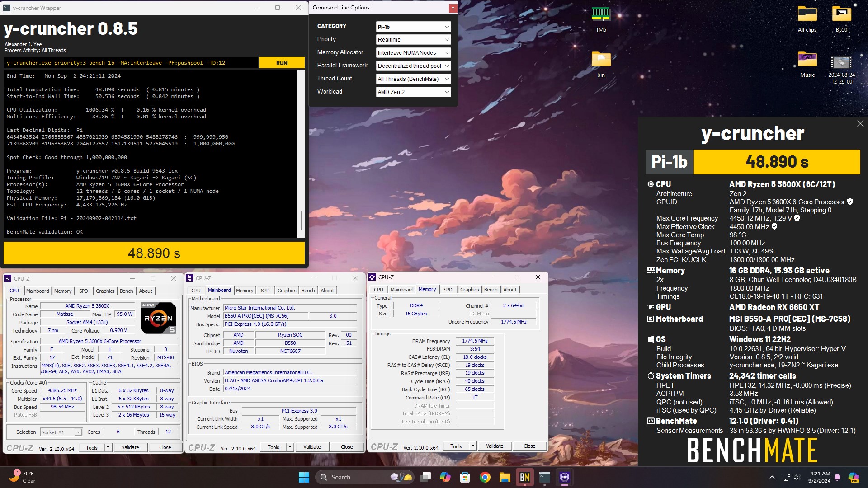Image resolution: width=868 pixels, height=488 pixels.
Task: Click the yellow RUN button
Action: pyautogui.click(x=282, y=63)
